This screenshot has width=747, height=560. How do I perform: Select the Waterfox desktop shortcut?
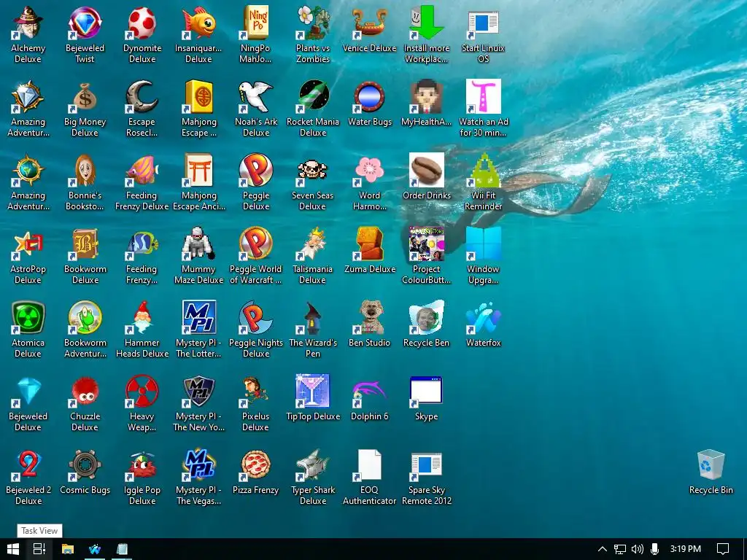pos(483,318)
